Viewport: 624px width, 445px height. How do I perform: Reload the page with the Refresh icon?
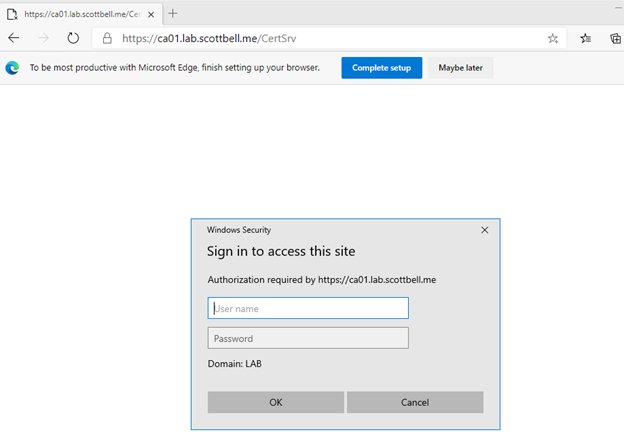tap(73, 38)
